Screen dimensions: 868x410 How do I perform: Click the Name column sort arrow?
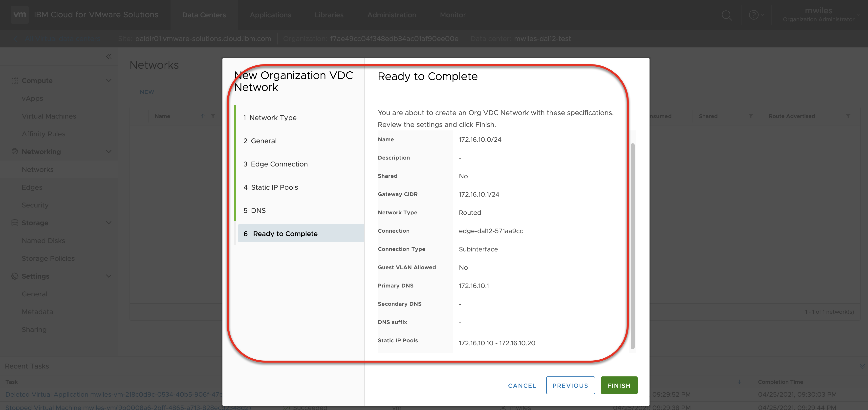coord(202,116)
